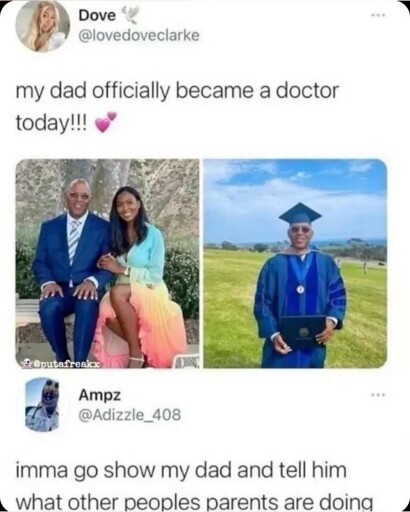Click the @putafreakx watermark text
Viewport: 410px width, 512px height.
point(69,364)
